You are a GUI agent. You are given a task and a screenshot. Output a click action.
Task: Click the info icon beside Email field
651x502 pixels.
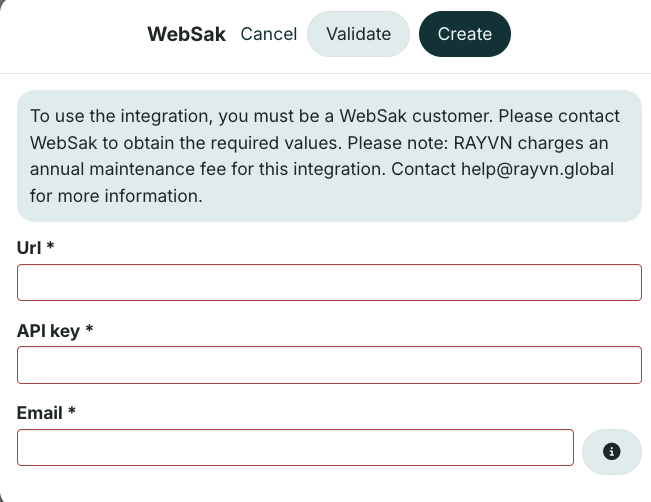tap(612, 451)
